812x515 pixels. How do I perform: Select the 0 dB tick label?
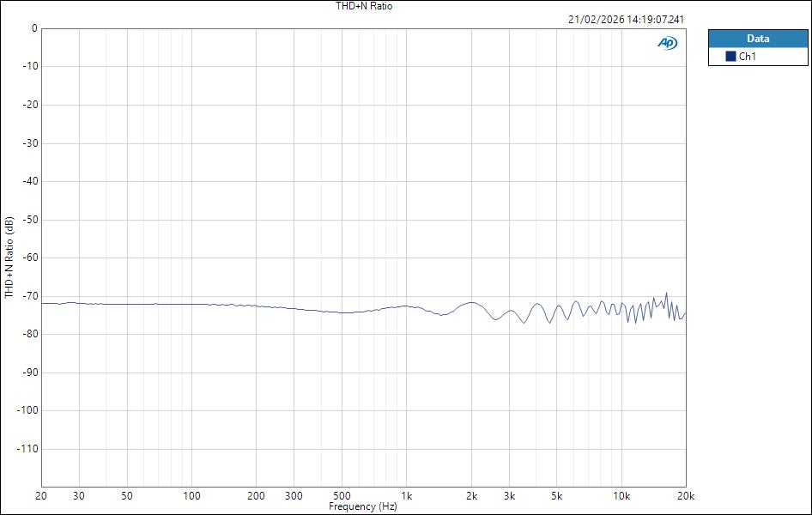coord(32,28)
